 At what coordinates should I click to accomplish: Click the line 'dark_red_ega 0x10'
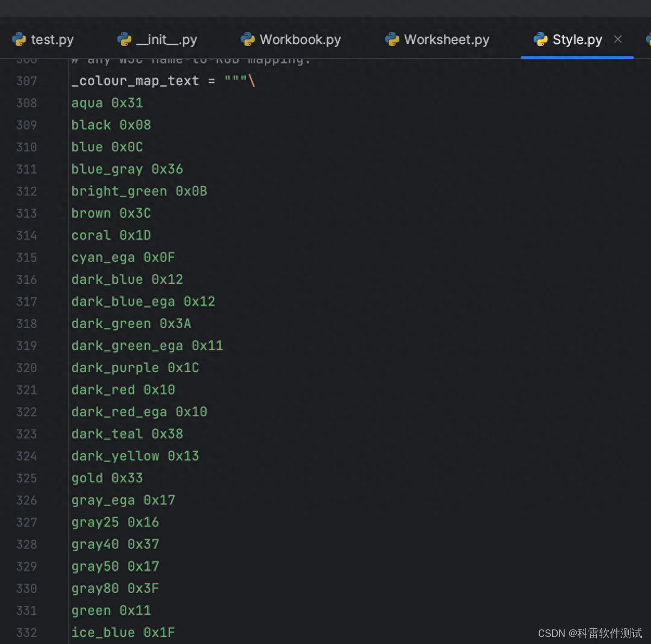[x=139, y=412]
